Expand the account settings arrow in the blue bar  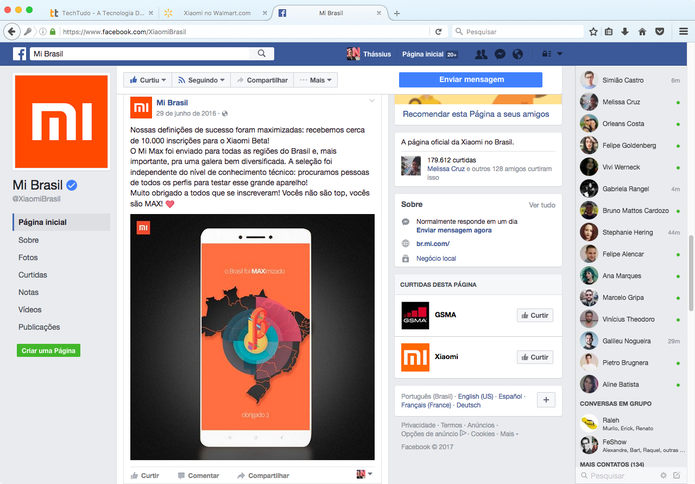tap(560, 54)
